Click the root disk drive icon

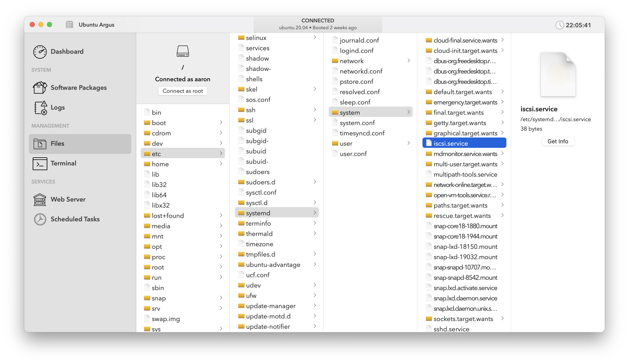(x=183, y=51)
